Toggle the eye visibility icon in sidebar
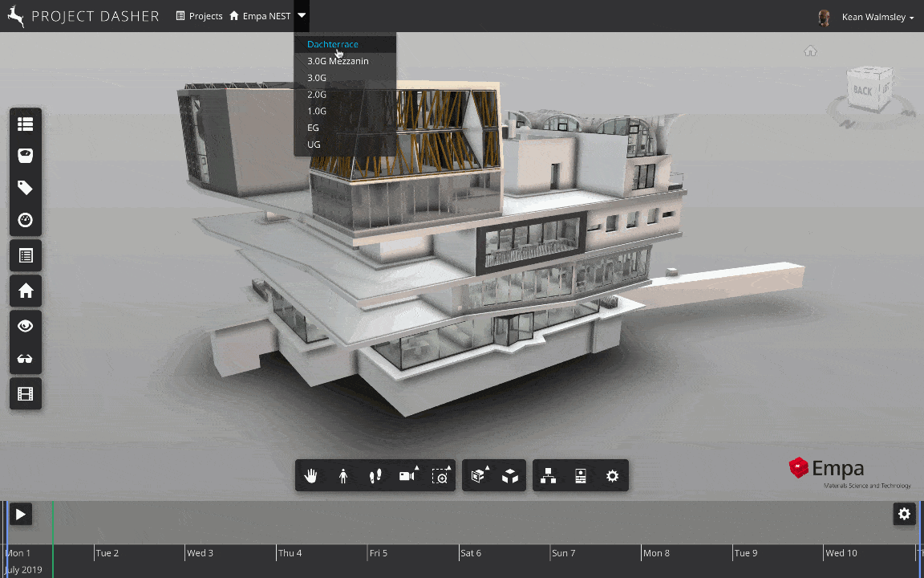924x578 pixels. (26, 326)
